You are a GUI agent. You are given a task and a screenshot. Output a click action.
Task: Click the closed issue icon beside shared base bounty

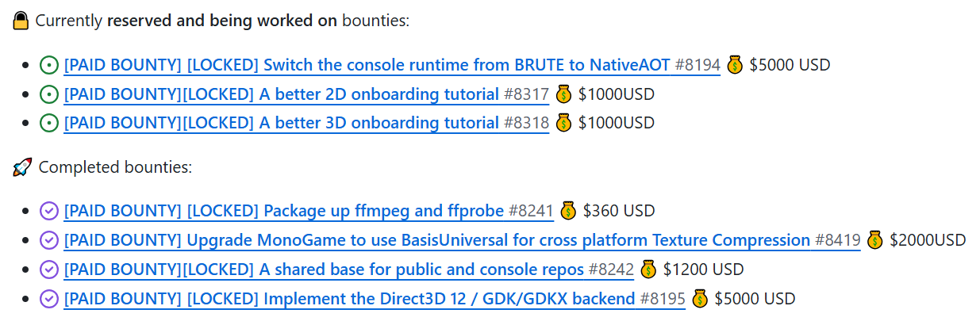click(x=49, y=270)
